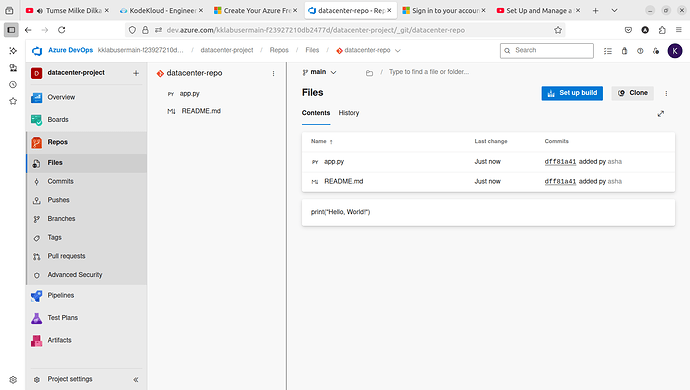Bookmark this page with star icon

[558, 30]
